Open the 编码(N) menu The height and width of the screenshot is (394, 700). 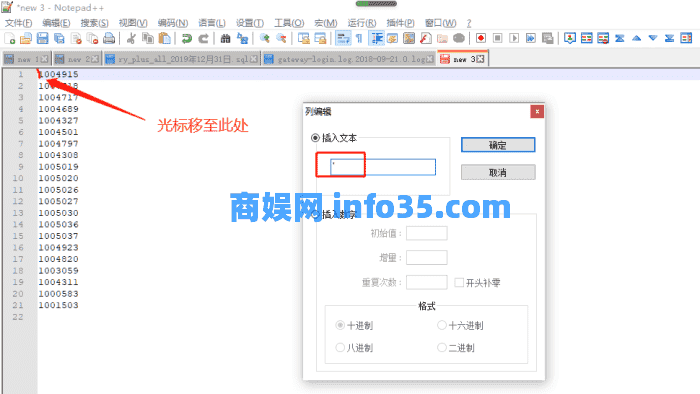coord(173,23)
